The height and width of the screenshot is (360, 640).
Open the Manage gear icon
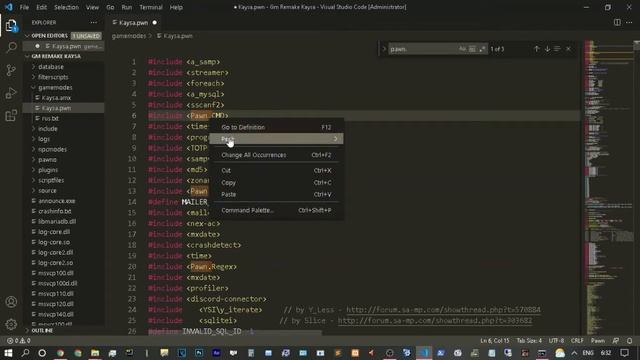(x=11, y=324)
